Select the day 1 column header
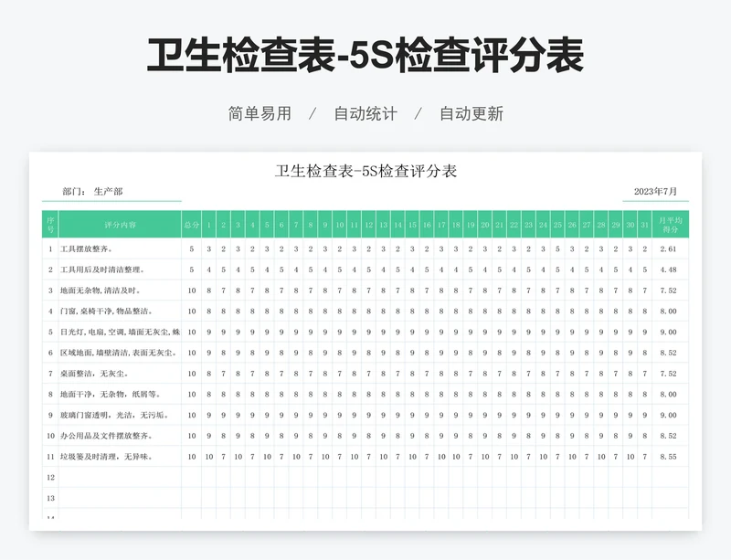Image resolution: width=731 pixels, height=560 pixels. 209,225
